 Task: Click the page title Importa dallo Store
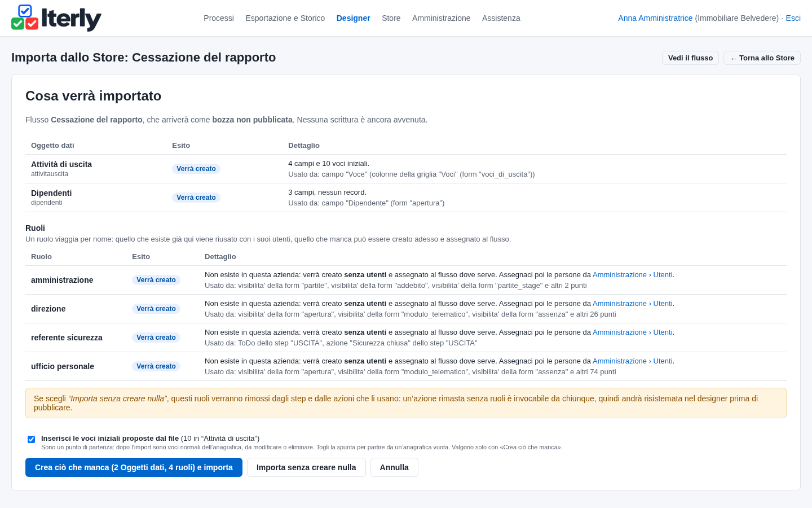point(144,58)
